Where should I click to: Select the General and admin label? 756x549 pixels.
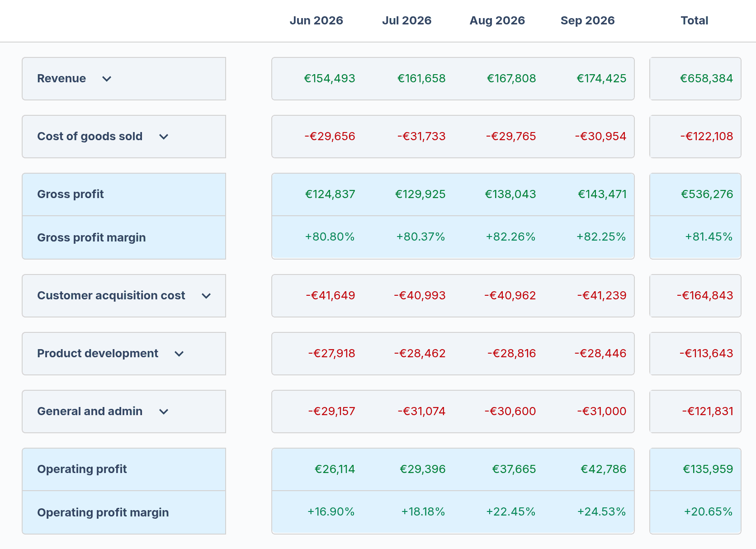pos(90,411)
